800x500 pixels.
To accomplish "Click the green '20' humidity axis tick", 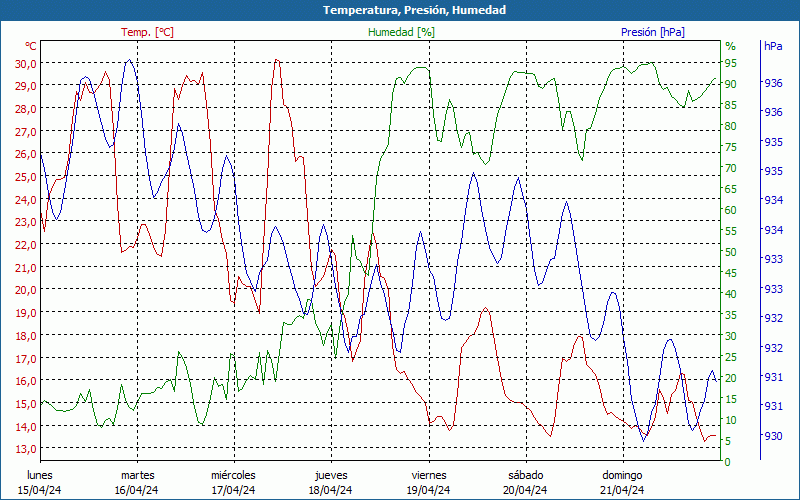I will [731, 378].
